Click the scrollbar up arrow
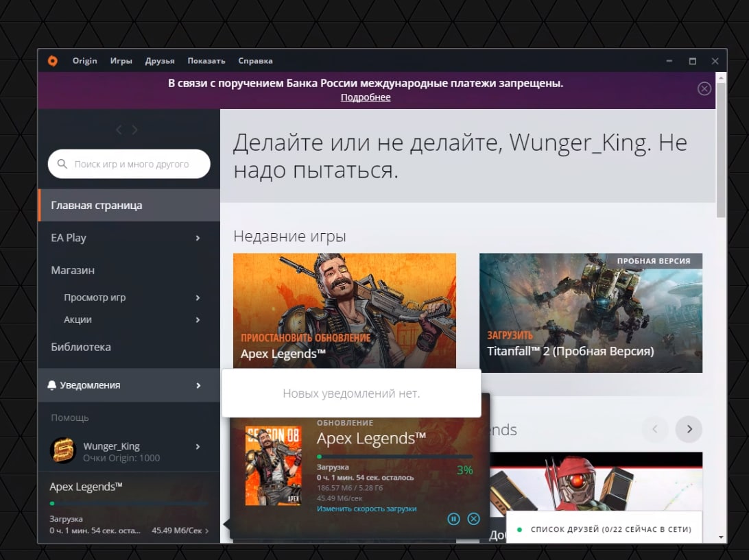Image resolution: width=749 pixels, height=560 pixels. [721, 77]
